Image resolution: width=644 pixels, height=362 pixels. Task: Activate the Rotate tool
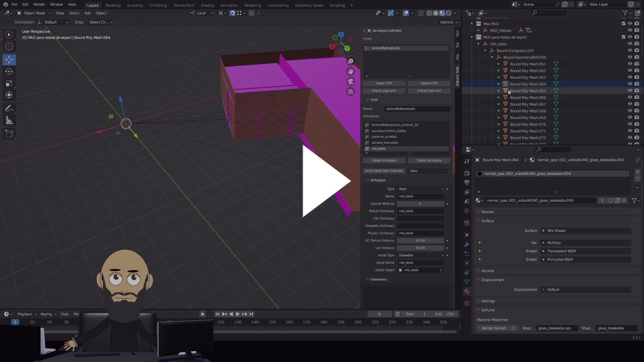coord(9,71)
